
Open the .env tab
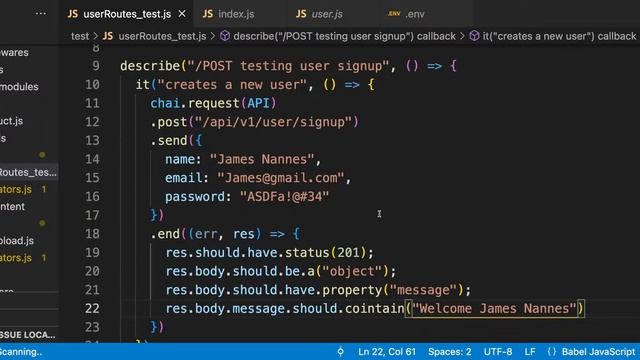pyautogui.click(x=415, y=14)
